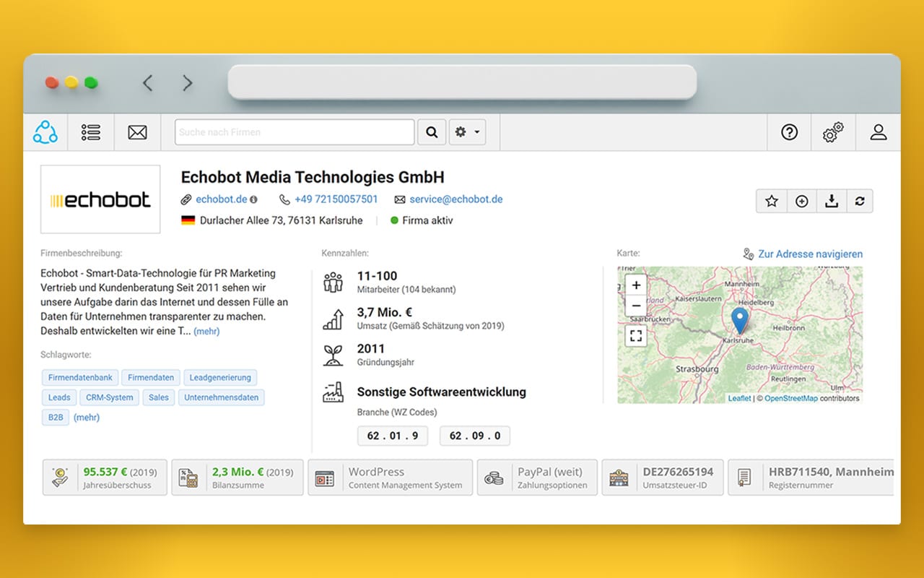Click the WZ code 62.01.9 badge
Viewport: 924px width, 578px height.
click(393, 436)
